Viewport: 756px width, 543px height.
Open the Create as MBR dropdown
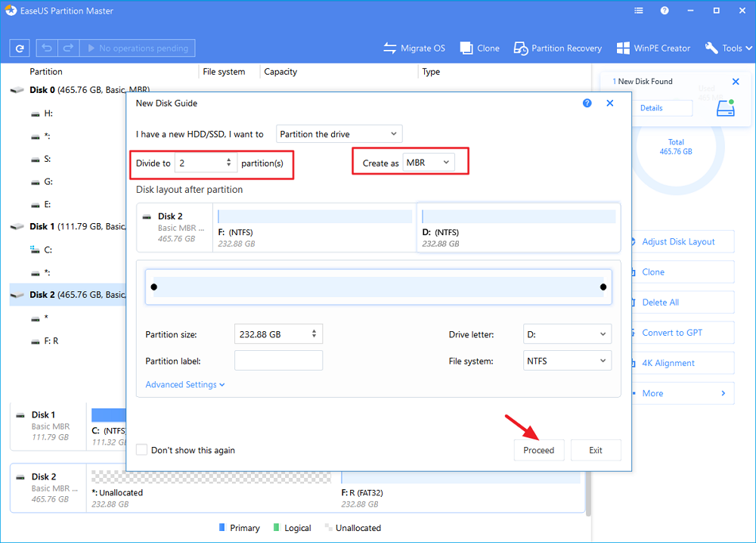(x=428, y=163)
